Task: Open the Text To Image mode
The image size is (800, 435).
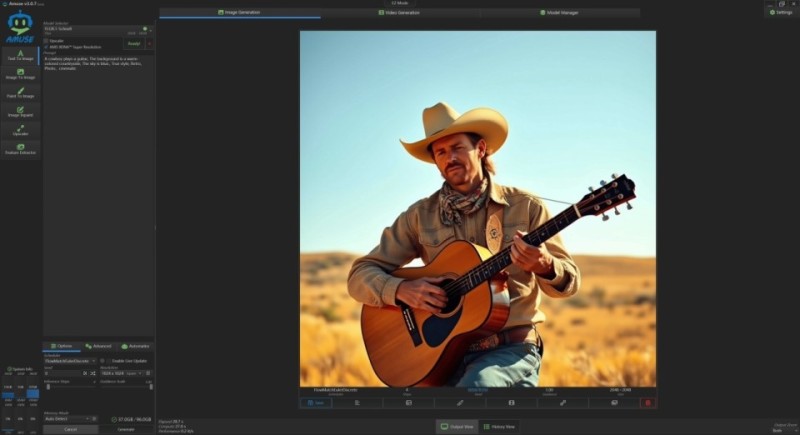Action: [x=21, y=56]
